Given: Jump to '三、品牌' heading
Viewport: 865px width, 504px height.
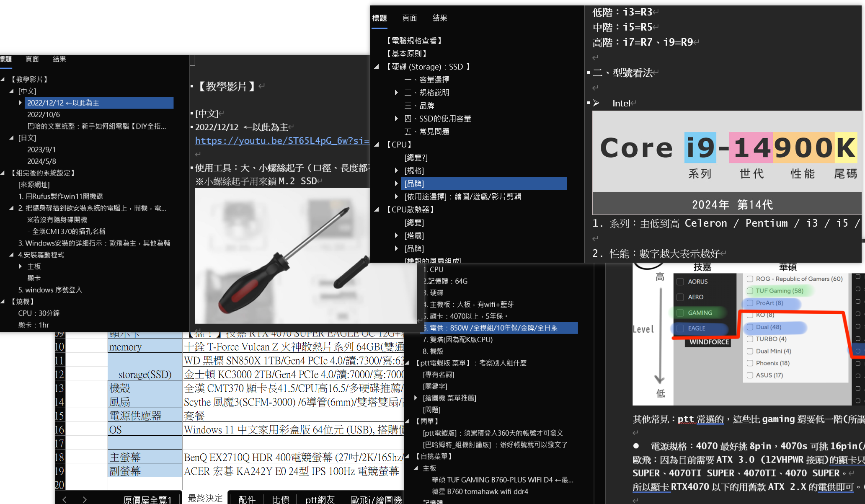Looking at the screenshot, I should [x=419, y=106].
